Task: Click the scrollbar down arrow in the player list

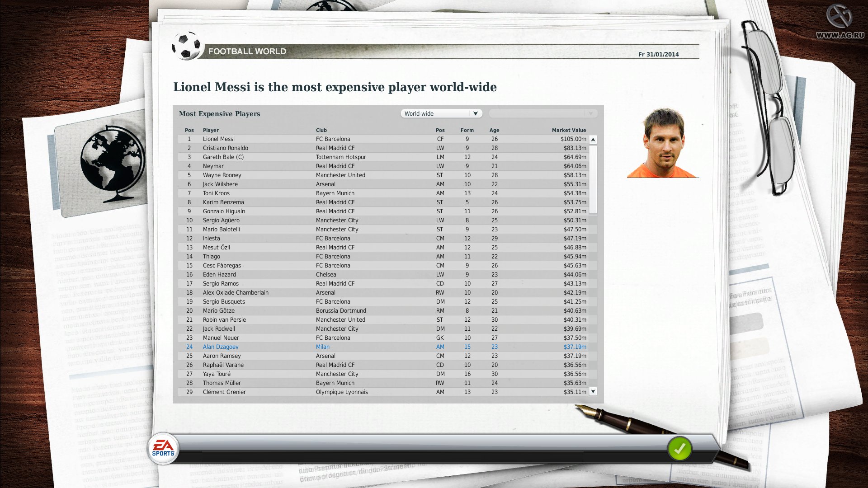Action: coord(593,391)
